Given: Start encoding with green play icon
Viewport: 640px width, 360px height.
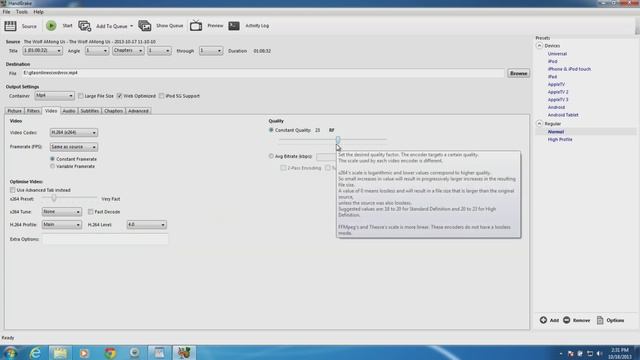Looking at the screenshot, I should click(51, 26).
